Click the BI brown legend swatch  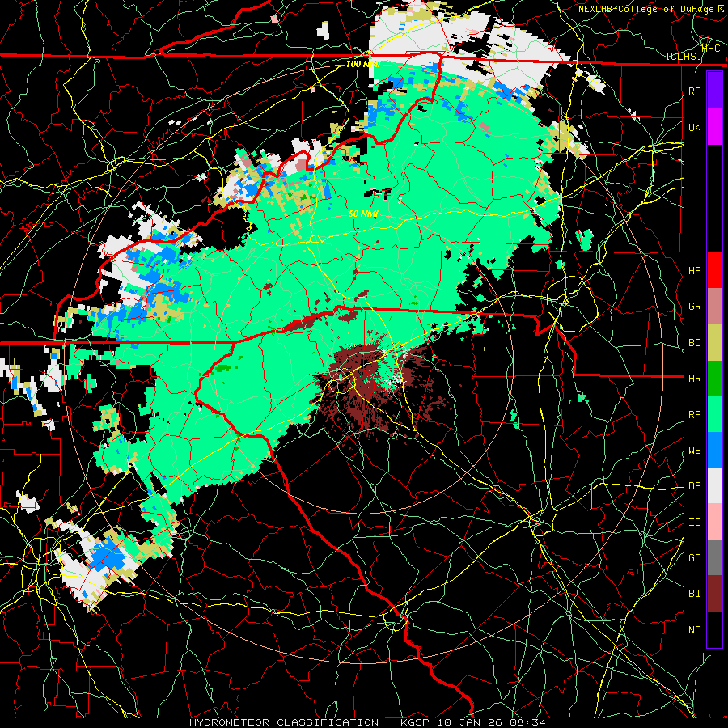point(714,594)
